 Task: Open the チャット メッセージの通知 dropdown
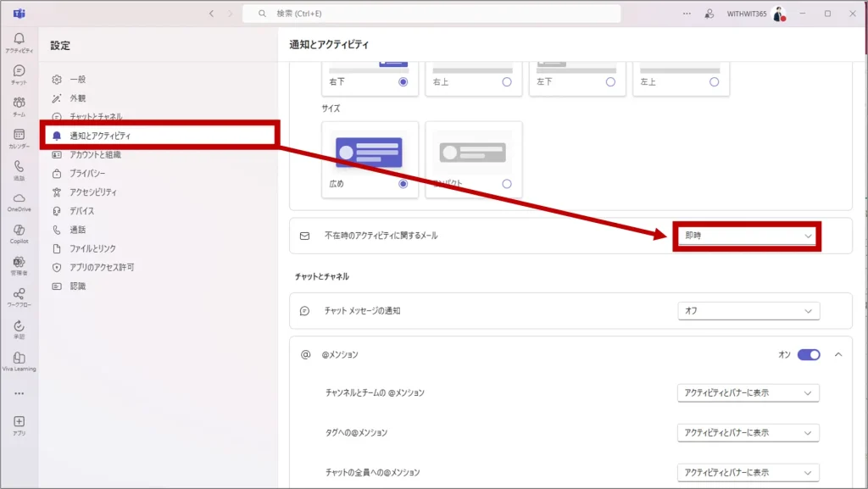(748, 311)
